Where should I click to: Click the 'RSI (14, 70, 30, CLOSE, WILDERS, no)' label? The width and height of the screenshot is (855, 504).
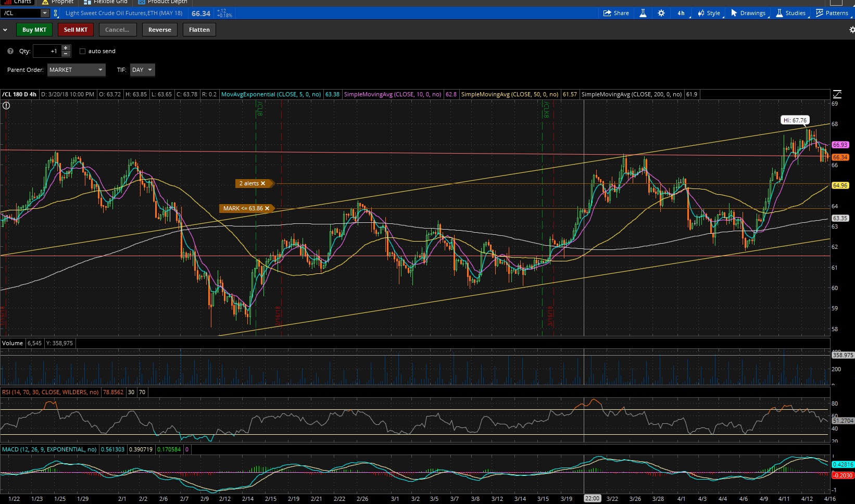(x=51, y=392)
